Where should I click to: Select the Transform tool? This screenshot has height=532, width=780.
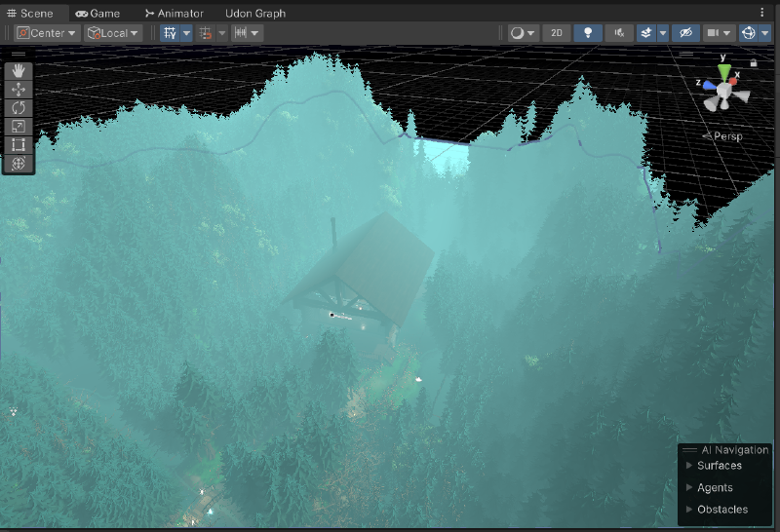pos(19,164)
